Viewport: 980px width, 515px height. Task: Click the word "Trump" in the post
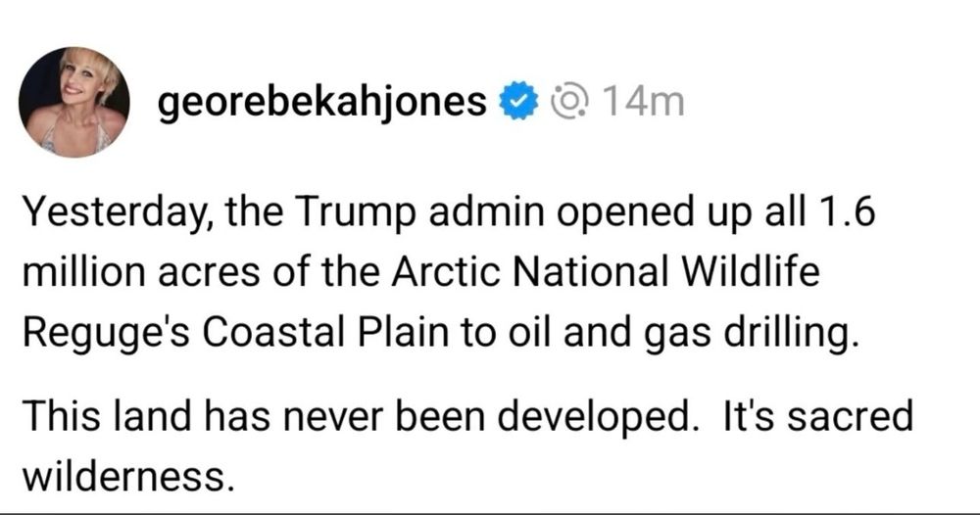click(355, 212)
